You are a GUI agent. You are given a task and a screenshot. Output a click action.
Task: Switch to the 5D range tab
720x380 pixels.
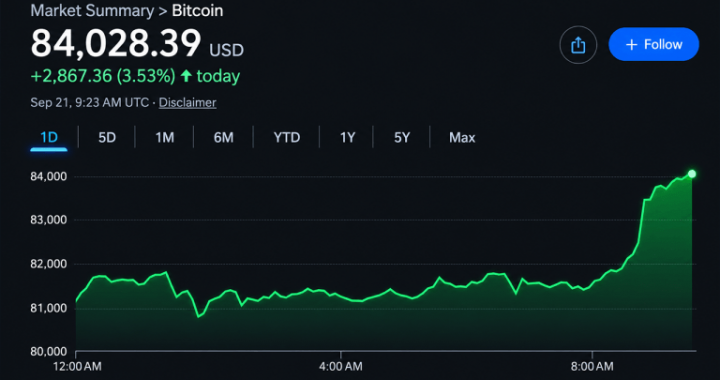tap(107, 138)
